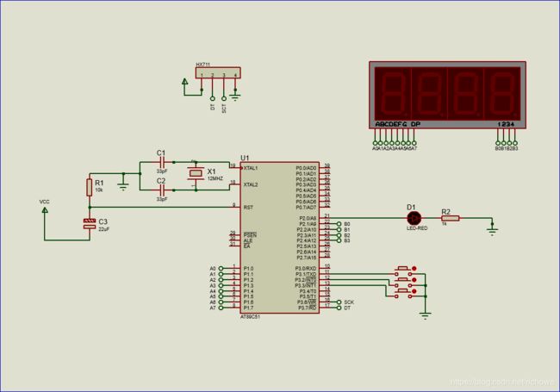560x392 pixels.
Task: Click the D1 reference label
Action: pyautogui.click(x=411, y=208)
